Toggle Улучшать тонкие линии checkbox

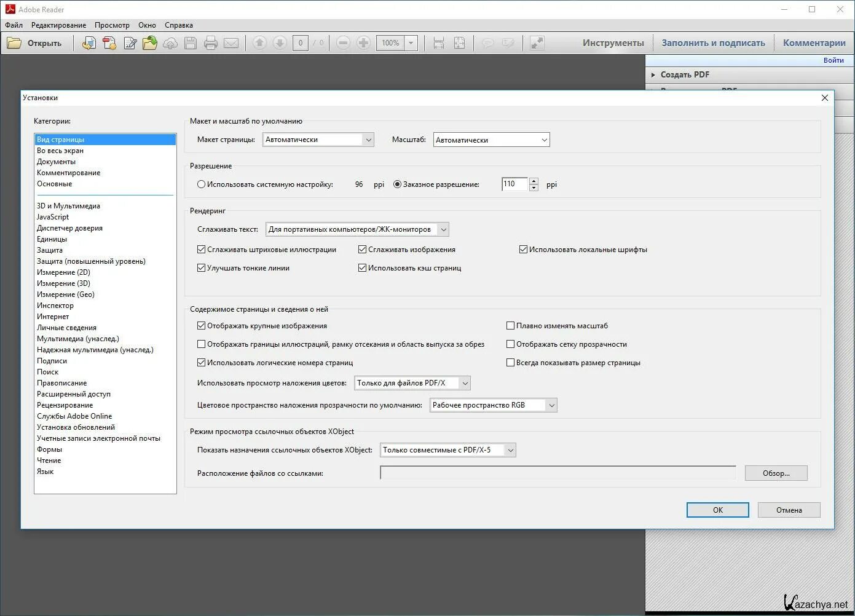pos(201,268)
